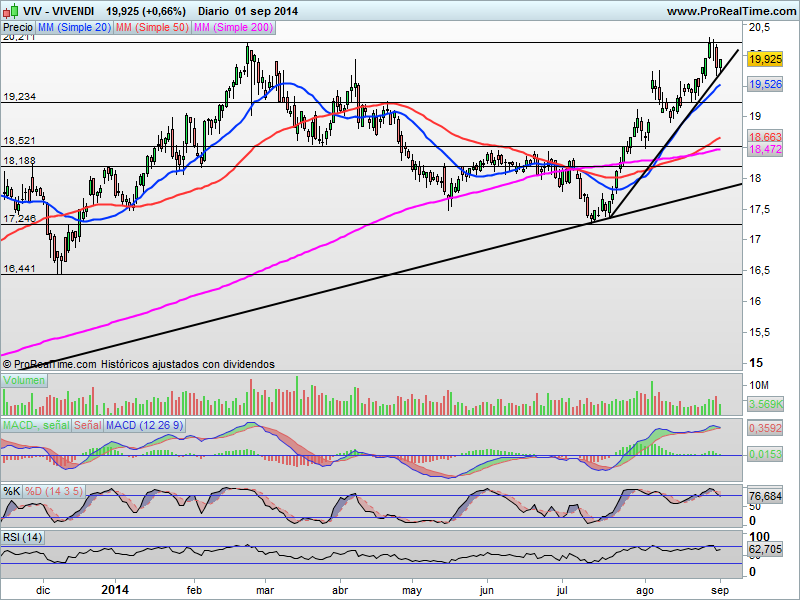This screenshot has width=800, height=600.
Task: Click the "jul" month on time axis
Action: pos(562,591)
